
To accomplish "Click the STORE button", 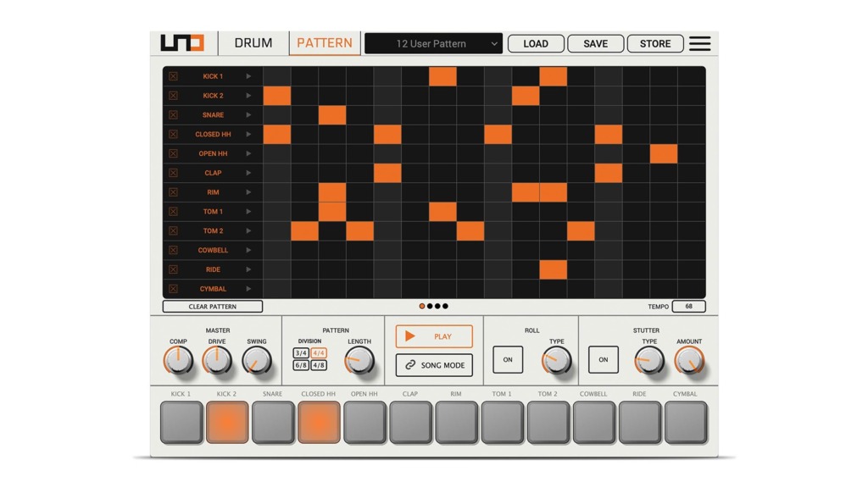I will [655, 44].
